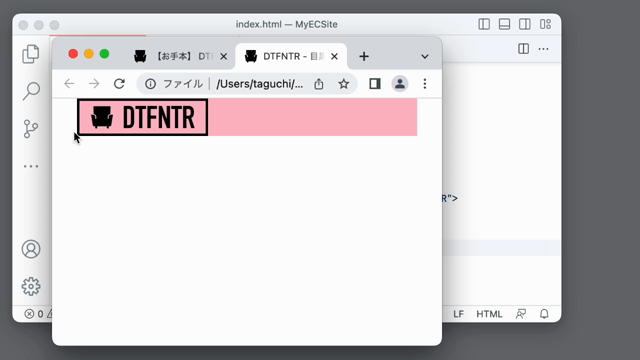Toggle primary sidebar in VS Code title bar

pos(484,24)
